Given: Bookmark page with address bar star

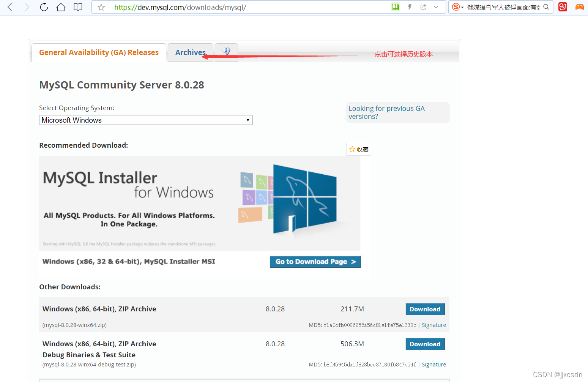Looking at the screenshot, I should coord(101,7).
